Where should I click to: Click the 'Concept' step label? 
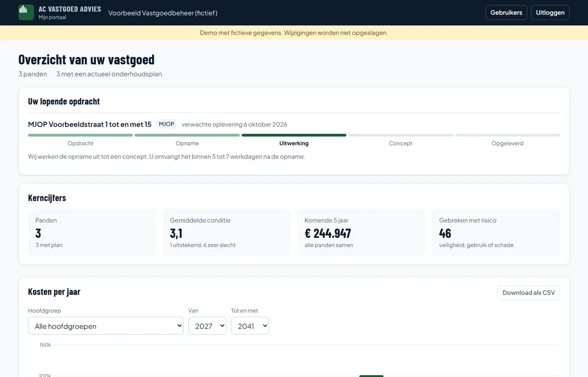(x=401, y=143)
